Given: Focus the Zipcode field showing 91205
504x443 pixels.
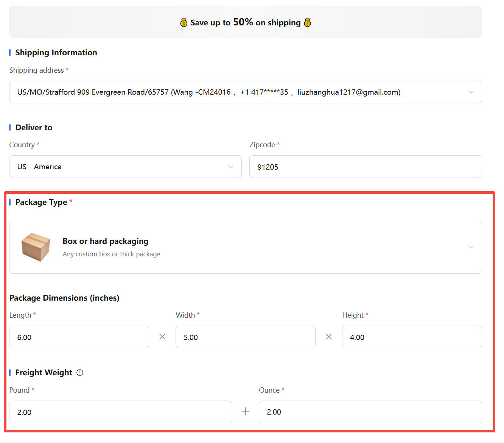Looking at the screenshot, I should (365, 167).
